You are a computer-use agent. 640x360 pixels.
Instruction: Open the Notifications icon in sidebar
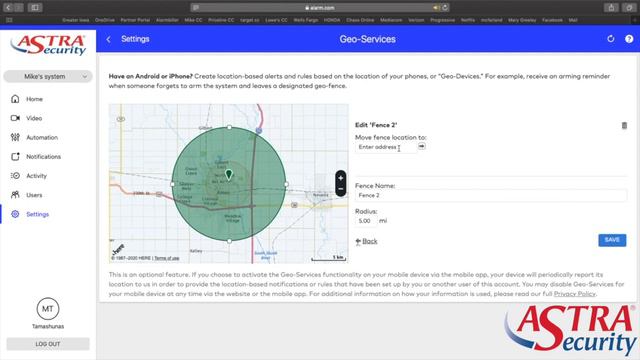(x=15, y=156)
